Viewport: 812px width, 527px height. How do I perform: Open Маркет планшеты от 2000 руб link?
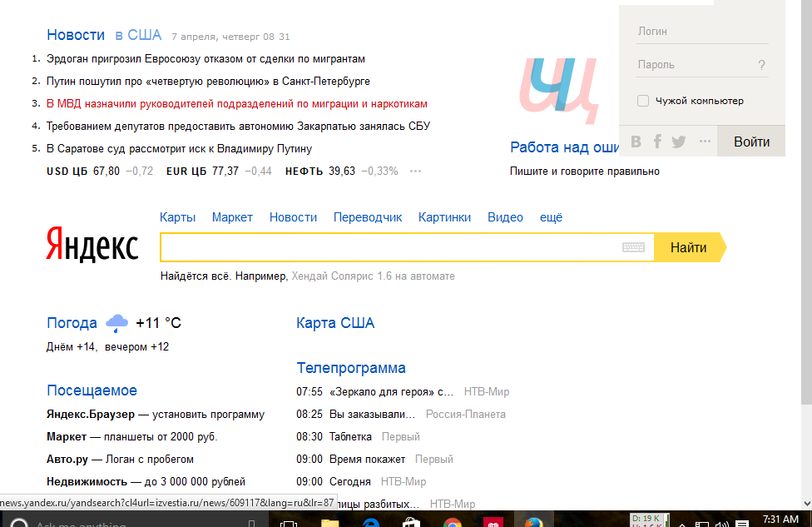point(132,437)
